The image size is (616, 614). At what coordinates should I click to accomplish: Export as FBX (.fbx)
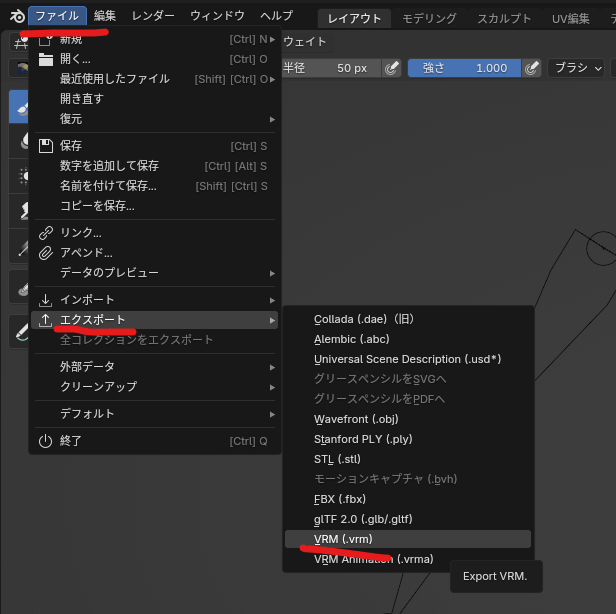coord(408,499)
